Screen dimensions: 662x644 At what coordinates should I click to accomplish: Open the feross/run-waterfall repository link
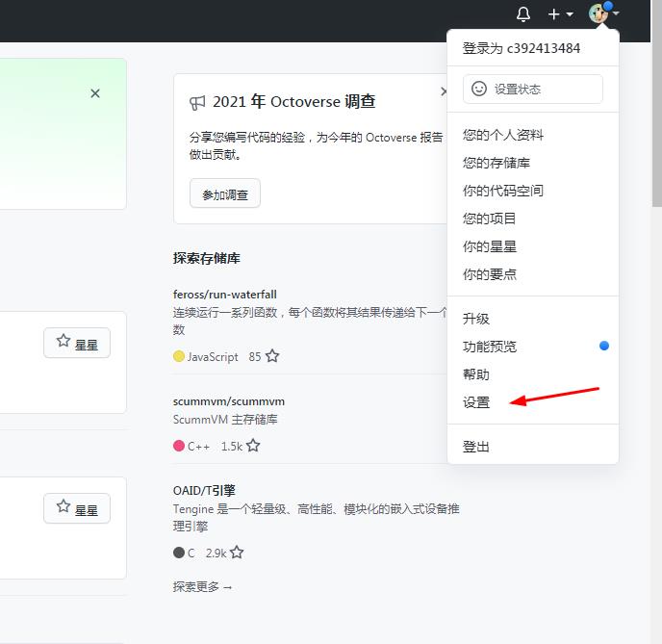point(225,295)
